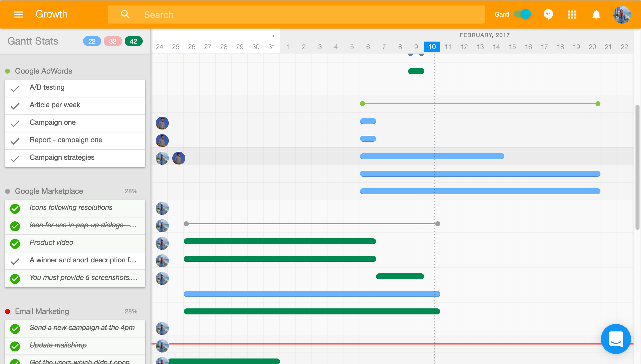Open the Article per week task
The width and height of the screenshot is (641, 364).
pyautogui.click(x=55, y=105)
